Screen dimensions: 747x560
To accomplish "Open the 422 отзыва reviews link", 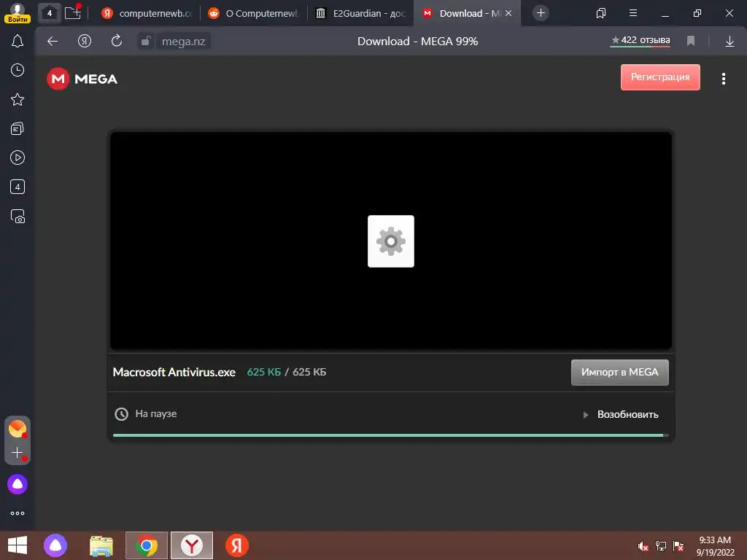I will pyautogui.click(x=640, y=41).
